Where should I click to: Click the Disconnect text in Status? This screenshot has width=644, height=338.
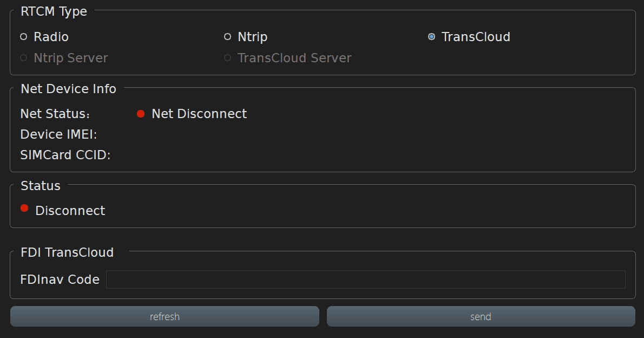click(x=70, y=211)
